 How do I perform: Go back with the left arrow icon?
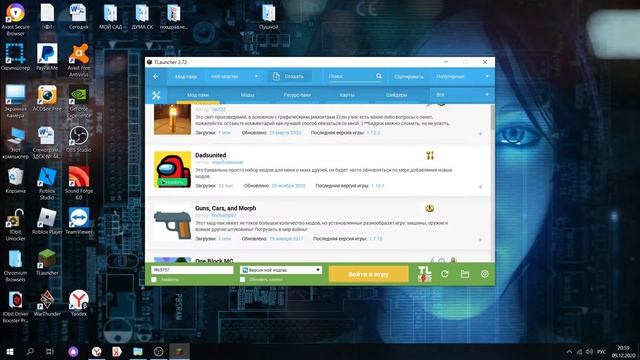click(156, 76)
